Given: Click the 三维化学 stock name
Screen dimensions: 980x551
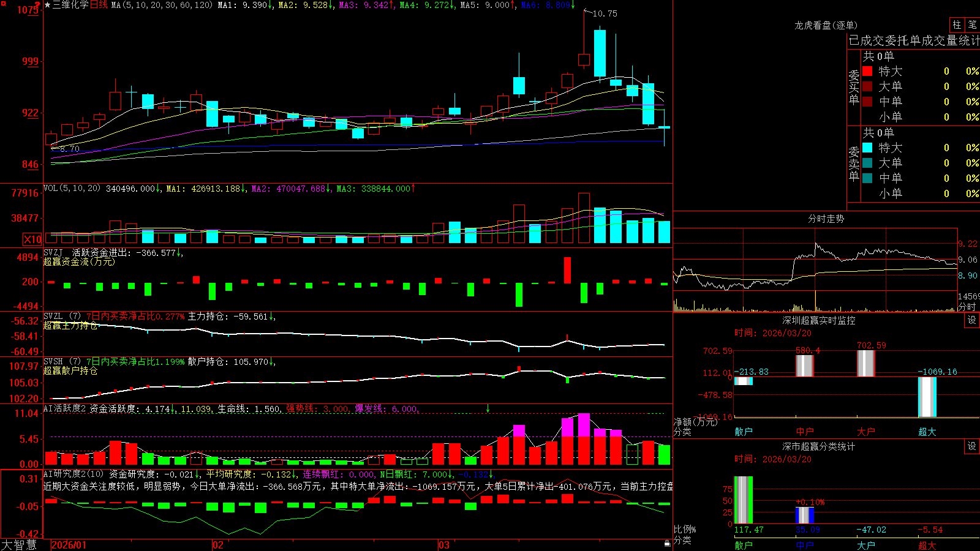Looking at the screenshot, I should pyautogui.click(x=70, y=5).
